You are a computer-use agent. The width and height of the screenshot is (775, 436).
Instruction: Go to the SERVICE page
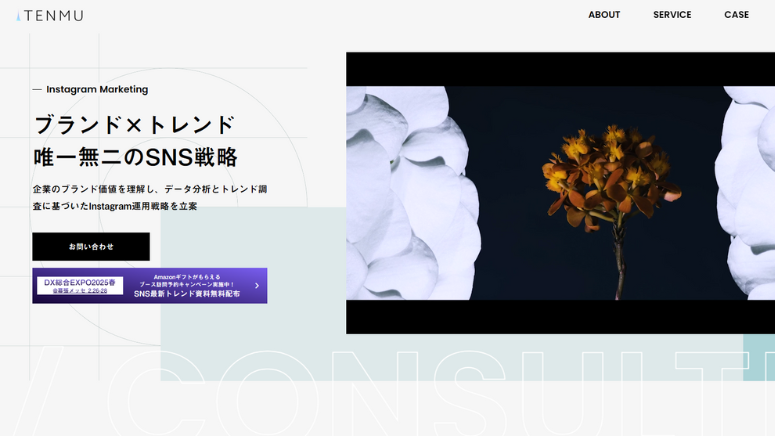(x=672, y=15)
